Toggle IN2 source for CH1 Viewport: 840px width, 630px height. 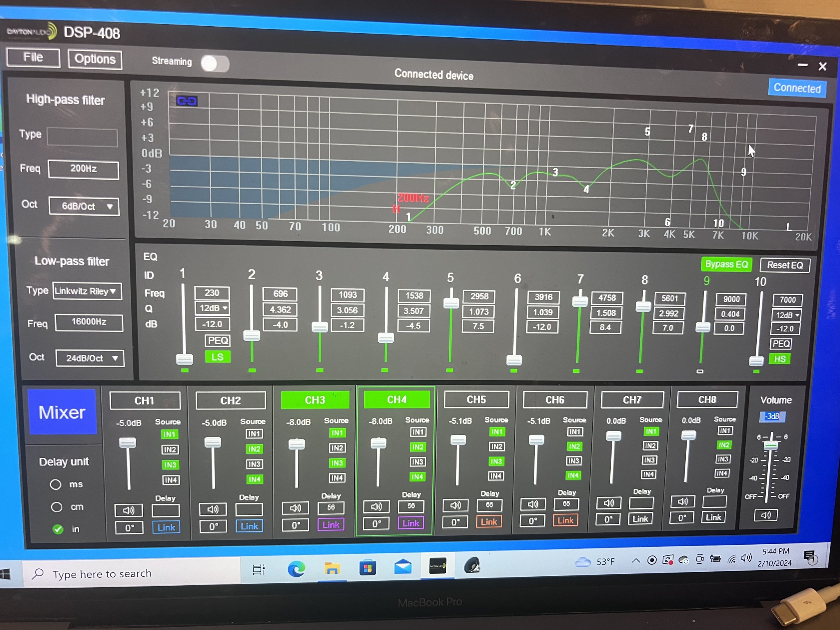(169, 450)
